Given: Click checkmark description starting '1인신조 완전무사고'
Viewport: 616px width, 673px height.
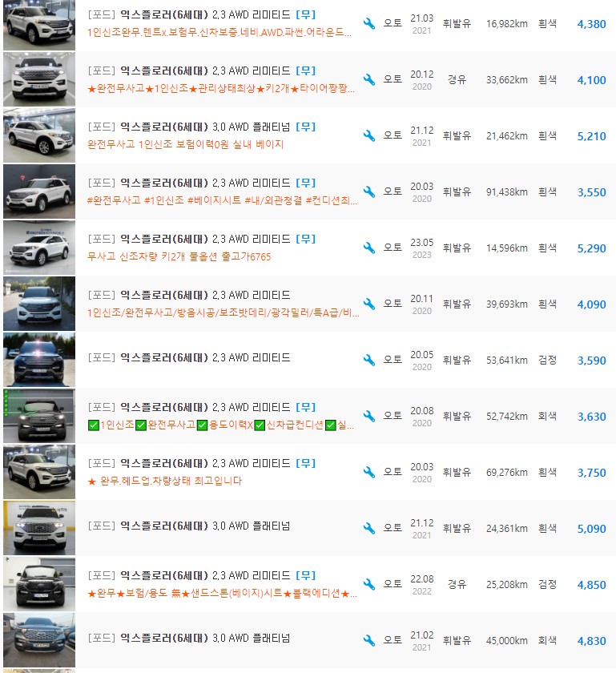Looking at the screenshot, I should click(x=221, y=425).
